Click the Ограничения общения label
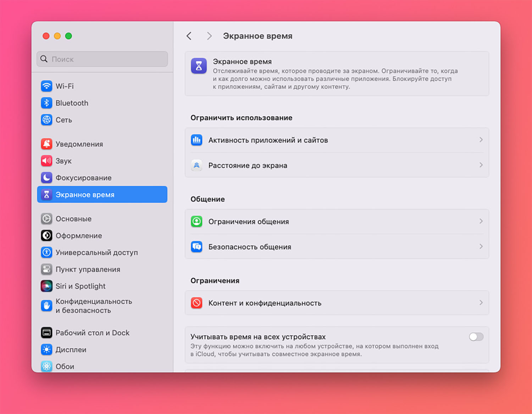 [x=249, y=222]
